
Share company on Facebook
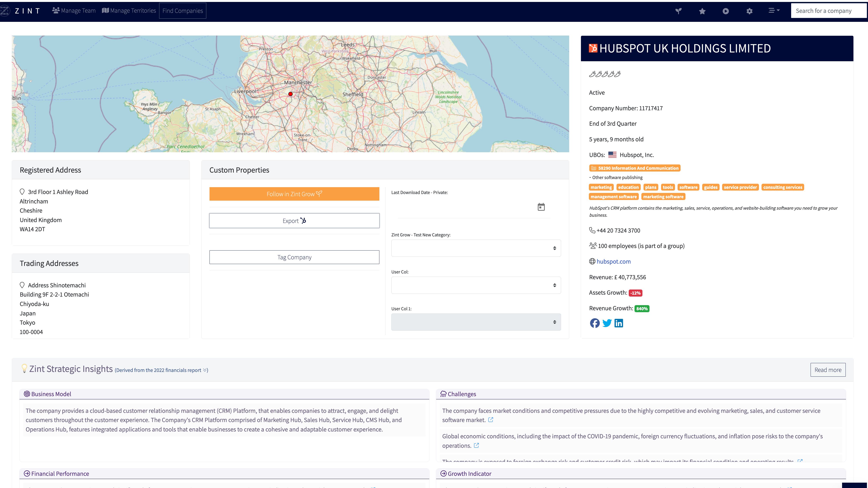595,323
